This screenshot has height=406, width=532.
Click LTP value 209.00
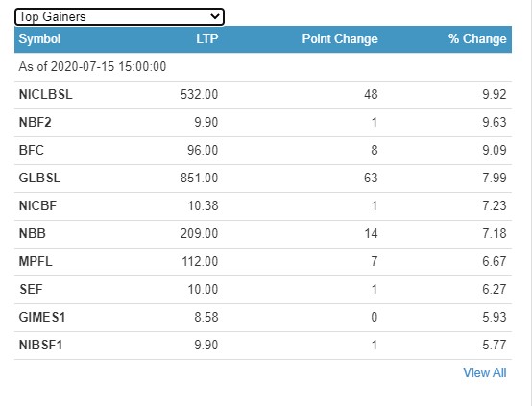click(x=199, y=233)
